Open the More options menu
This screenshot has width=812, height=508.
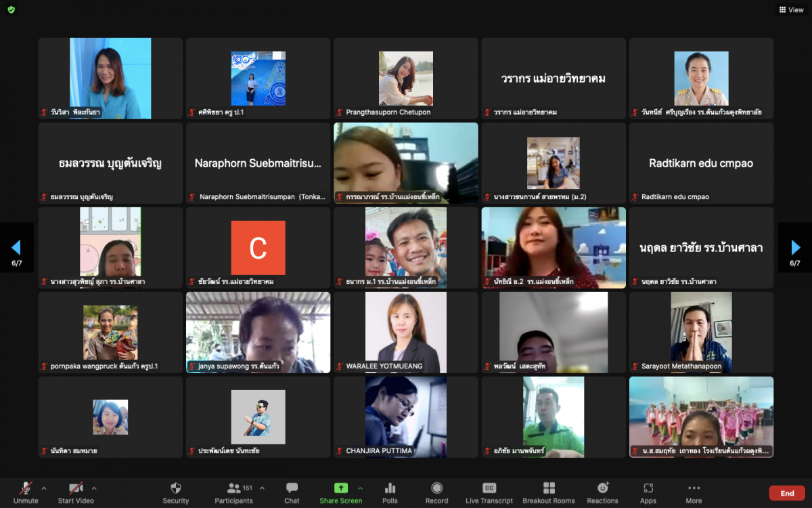click(694, 492)
